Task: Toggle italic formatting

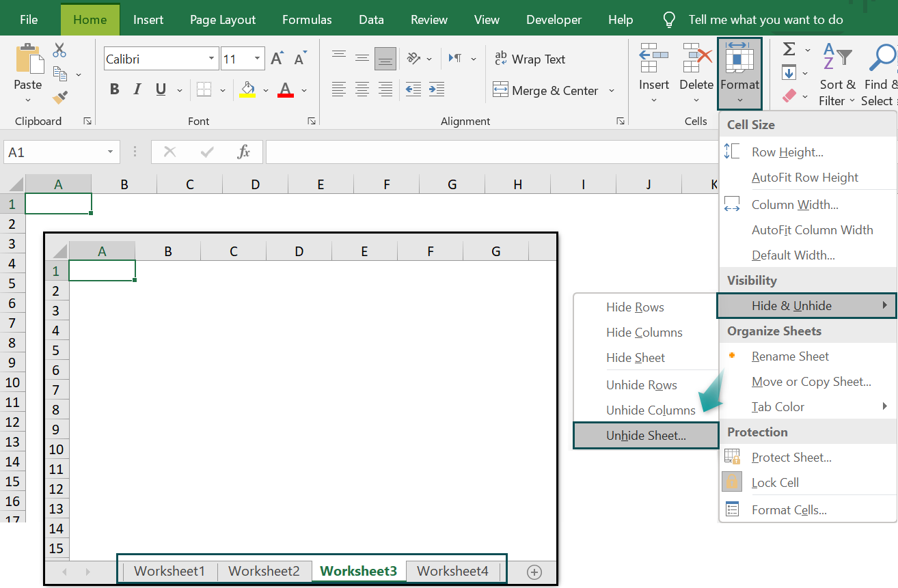Action: pos(137,89)
